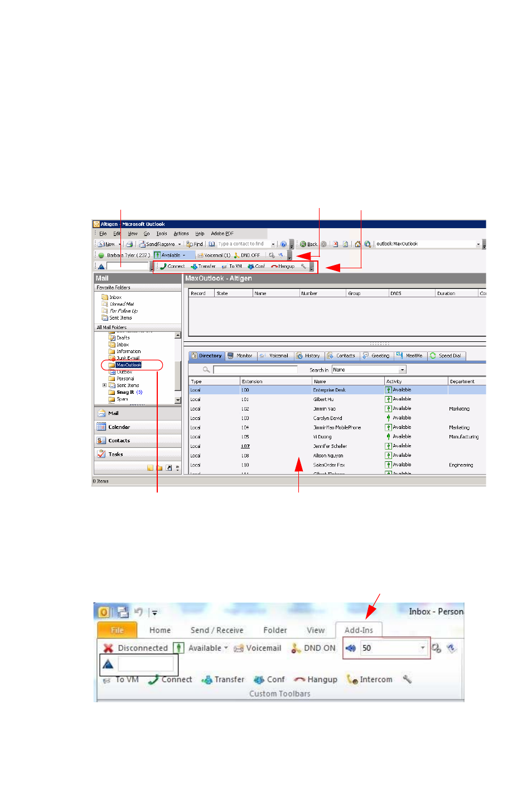Screen dimensions: 532x787
Task: Select the Enterprise Desk directory row
Action: [x=337, y=390]
